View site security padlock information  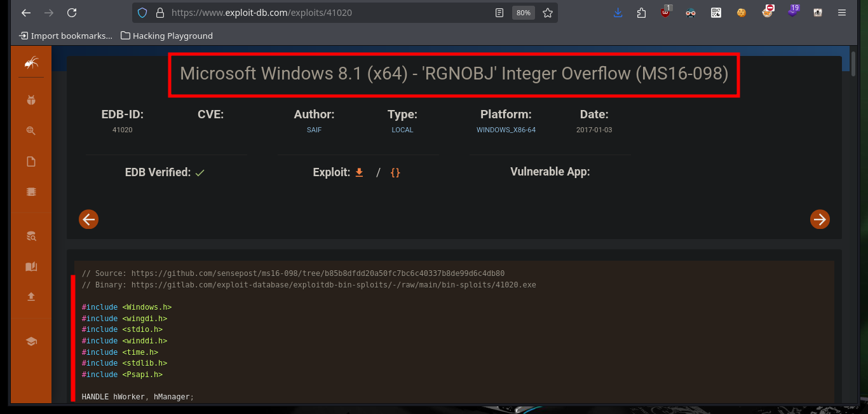point(160,13)
